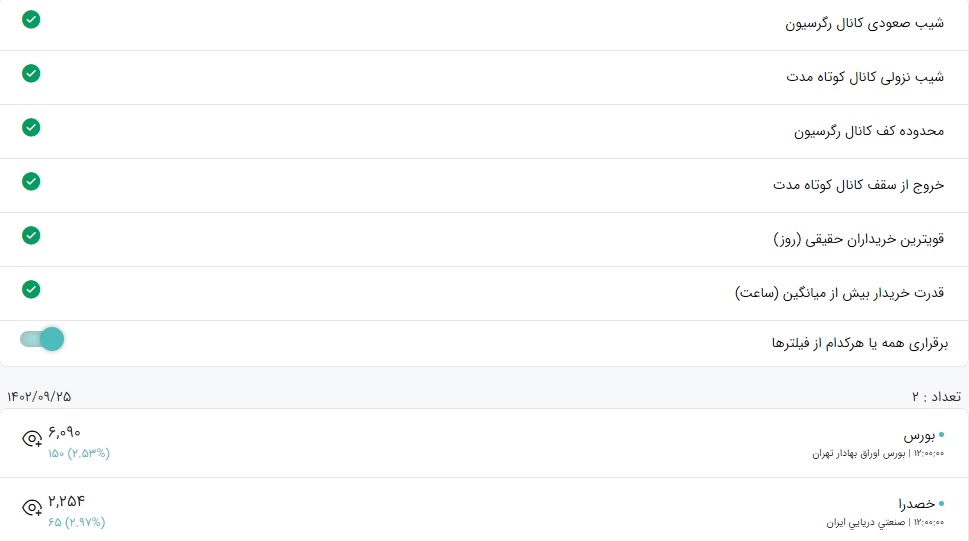Select قدرت خریدار بیش از میانگین (ساعت) filter

484,293
